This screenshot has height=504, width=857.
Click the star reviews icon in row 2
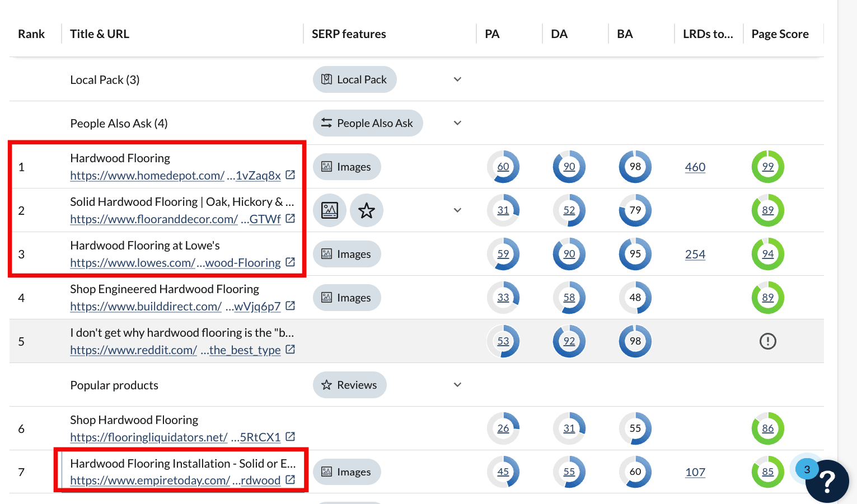366,210
